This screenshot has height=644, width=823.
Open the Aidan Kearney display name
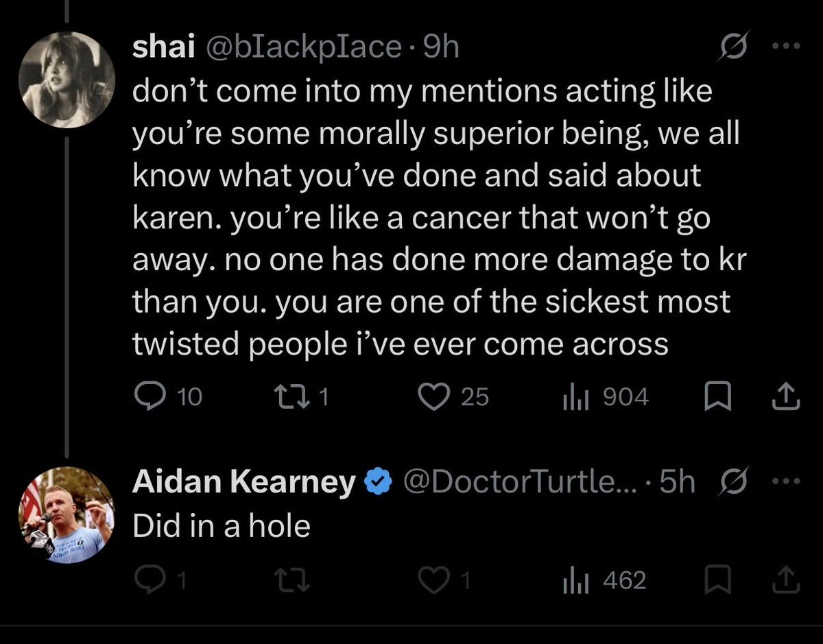[243, 483]
